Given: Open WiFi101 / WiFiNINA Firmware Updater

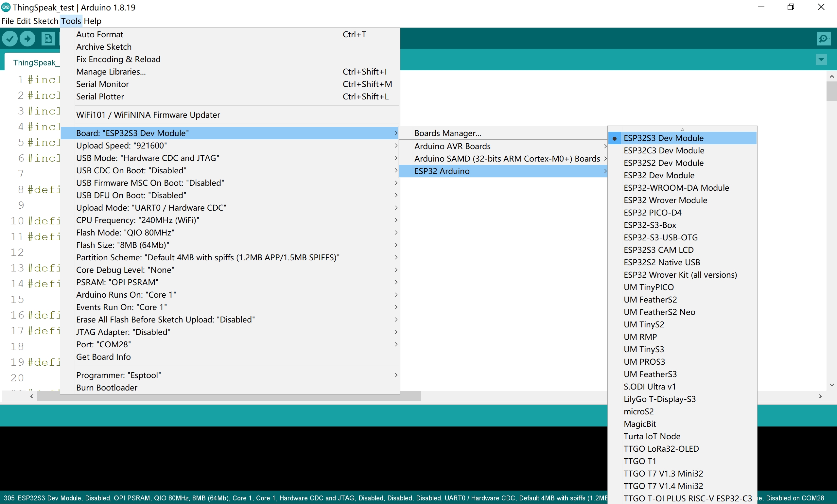Looking at the screenshot, I should pos(230,115).
